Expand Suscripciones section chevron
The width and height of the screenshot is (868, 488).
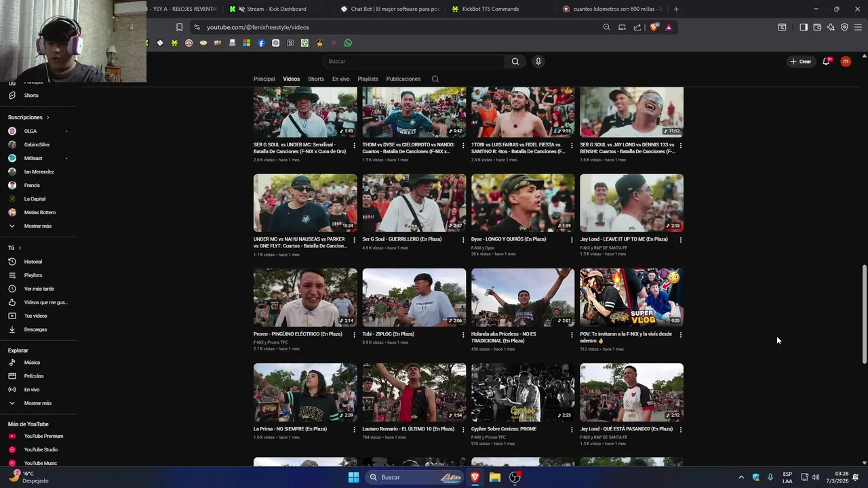click(47, 117)
